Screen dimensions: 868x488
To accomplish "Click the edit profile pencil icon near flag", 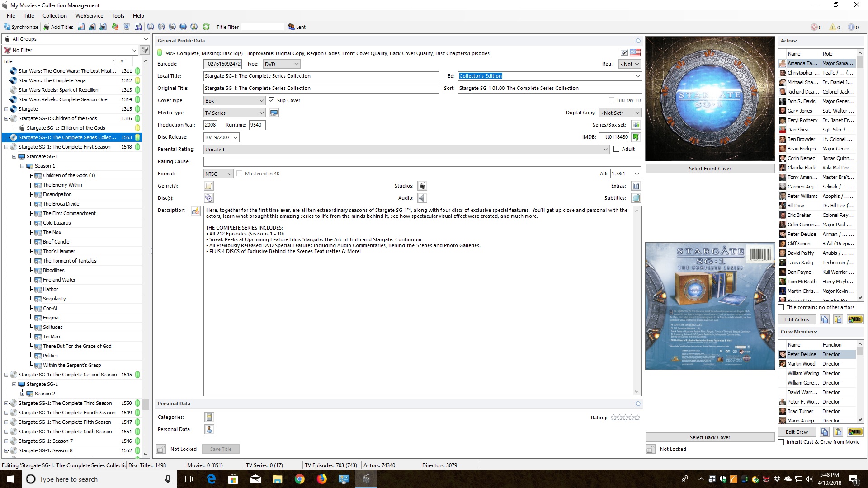I will [624, 53].
